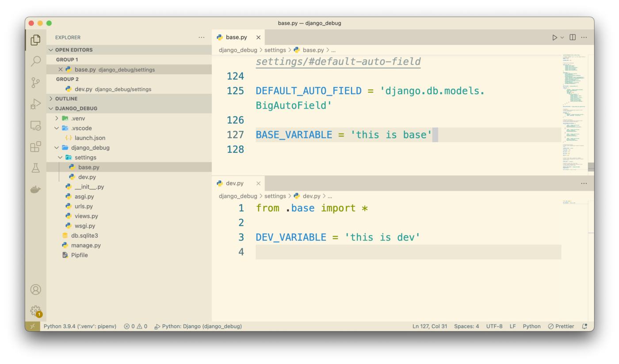Screen dimensions: 619x364
Task: Change end of line sequence LF
Action: point(513,326)
